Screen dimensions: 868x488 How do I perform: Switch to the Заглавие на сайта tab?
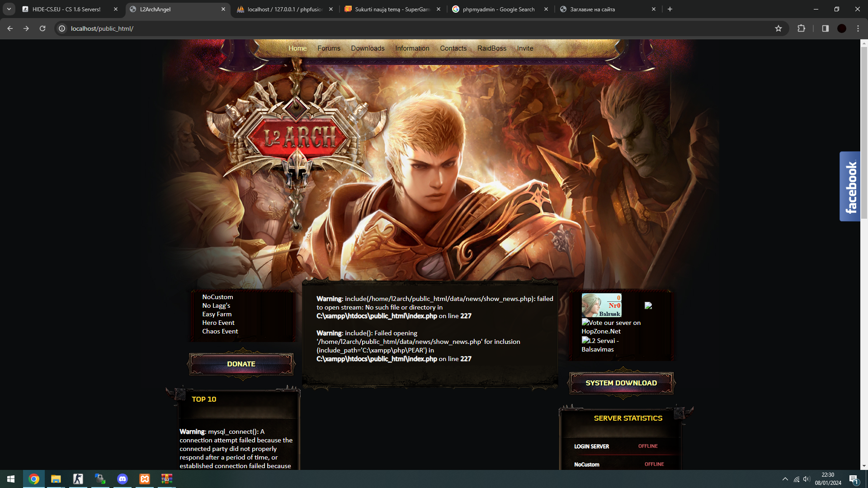592,9
